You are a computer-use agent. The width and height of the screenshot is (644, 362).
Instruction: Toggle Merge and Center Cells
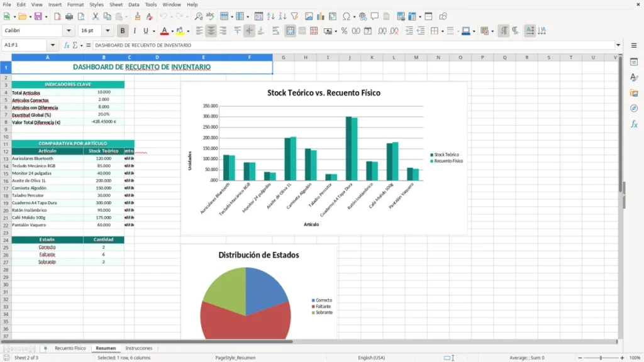click(290, 31)
